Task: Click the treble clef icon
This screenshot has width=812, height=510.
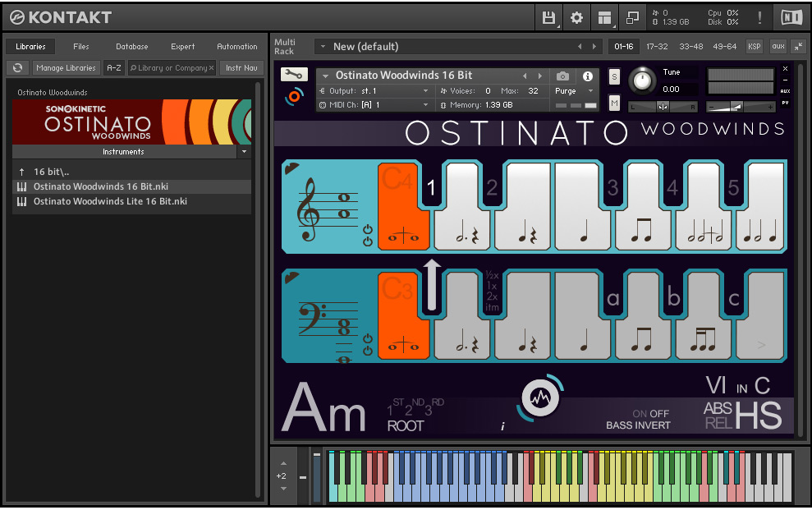Action: [308, 209]
